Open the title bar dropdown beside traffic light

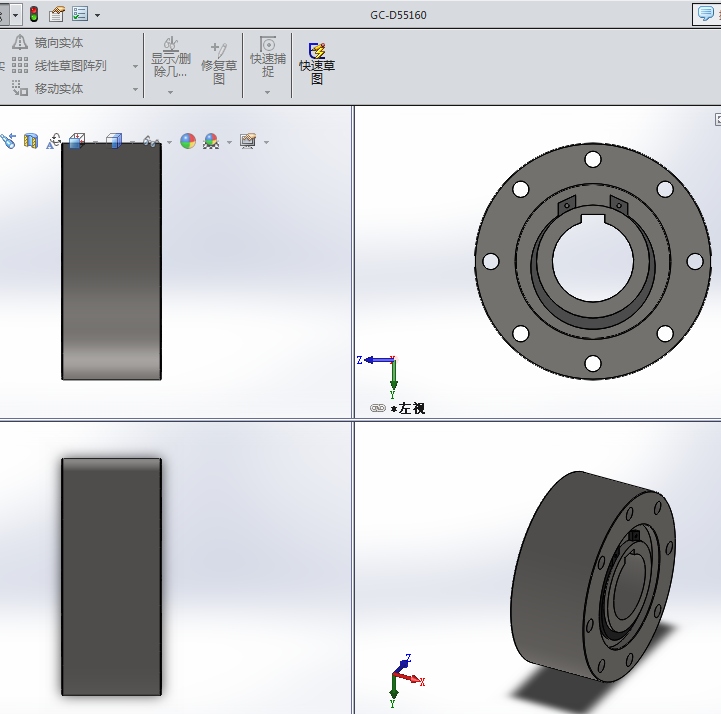tap(16, 15)
